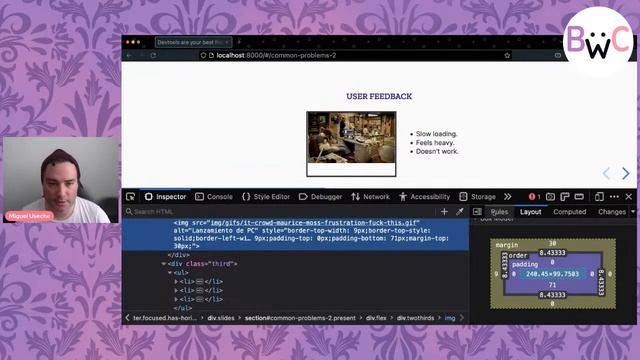
Task: Open the Storage panel
Action: (x=478, y=197)
